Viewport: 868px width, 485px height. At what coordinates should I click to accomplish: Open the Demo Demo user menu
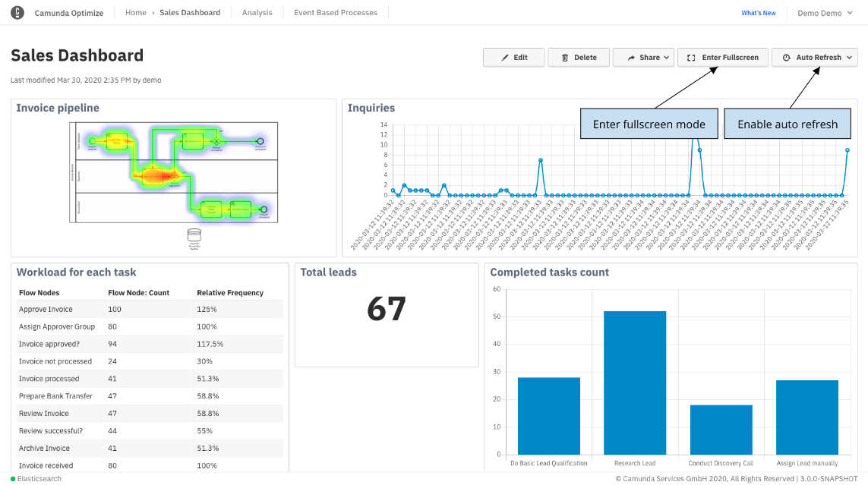[824, 13]
